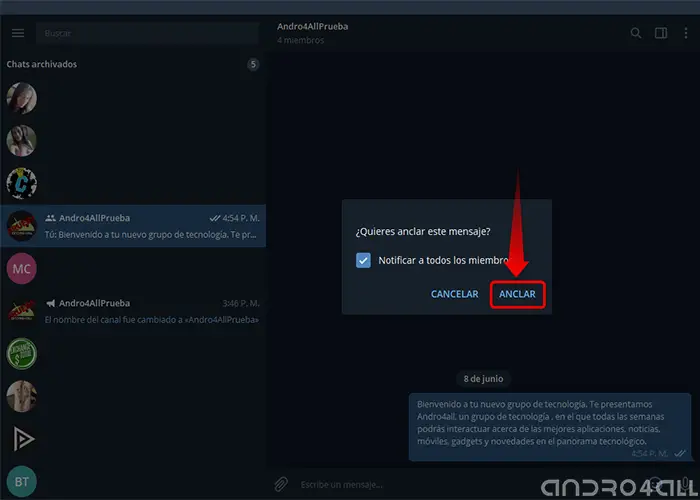Viewport: 700px width, 500px height.
Task: Click the megaphone channel icon
Action: (x=50, y=303)
